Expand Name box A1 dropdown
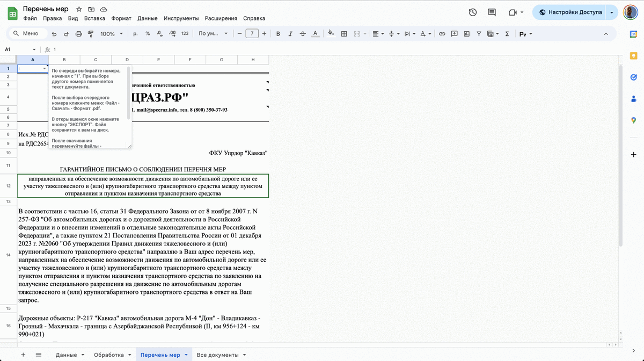The width and height of the screenshot is (644, 361). click(34, 49)
